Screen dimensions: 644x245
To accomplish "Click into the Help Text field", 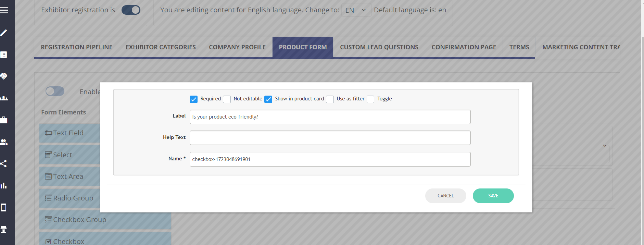I will (x=330, y=138).
